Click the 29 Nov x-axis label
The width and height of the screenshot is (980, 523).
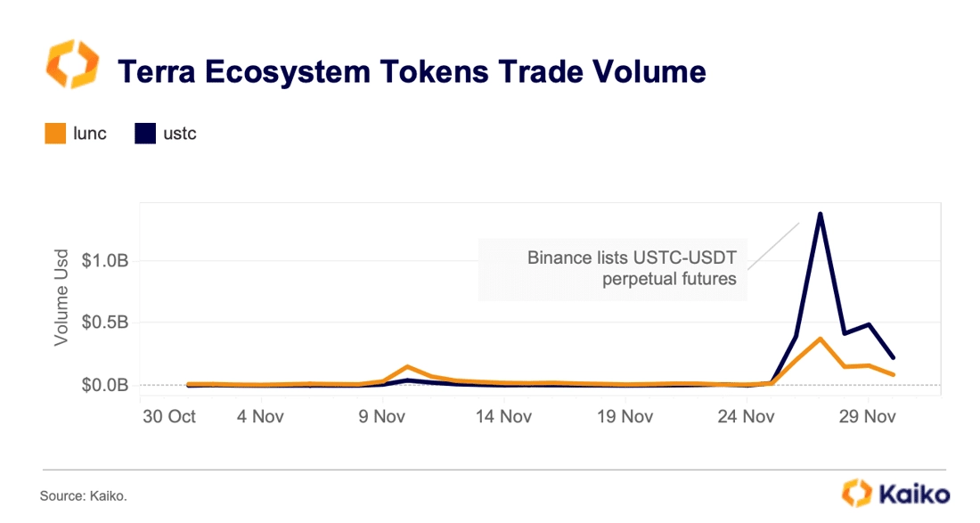coord(867,417)
